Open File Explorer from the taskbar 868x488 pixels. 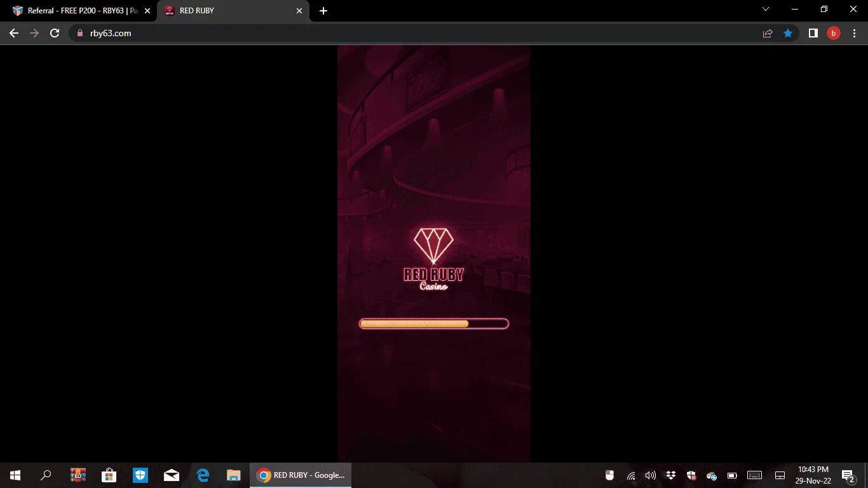(234, 475)
